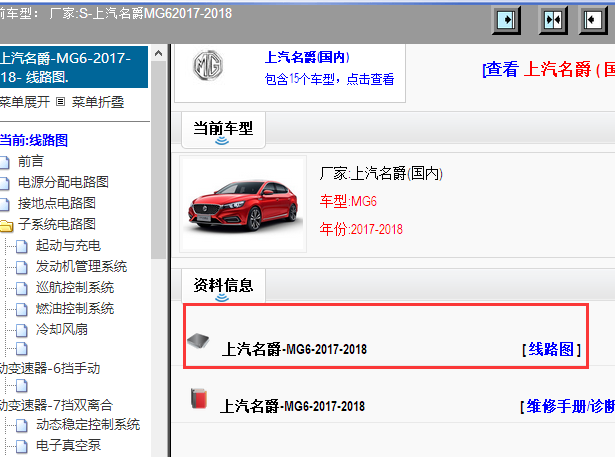Viewport: 615px width, 457px height.
Task: Click the page icon beside 前言
Action: (4, 162)
